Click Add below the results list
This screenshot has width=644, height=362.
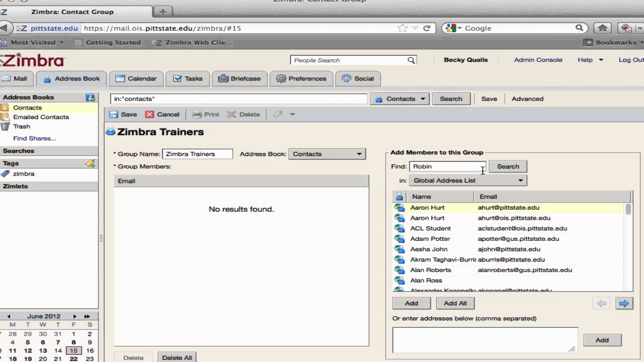[412, 303]
